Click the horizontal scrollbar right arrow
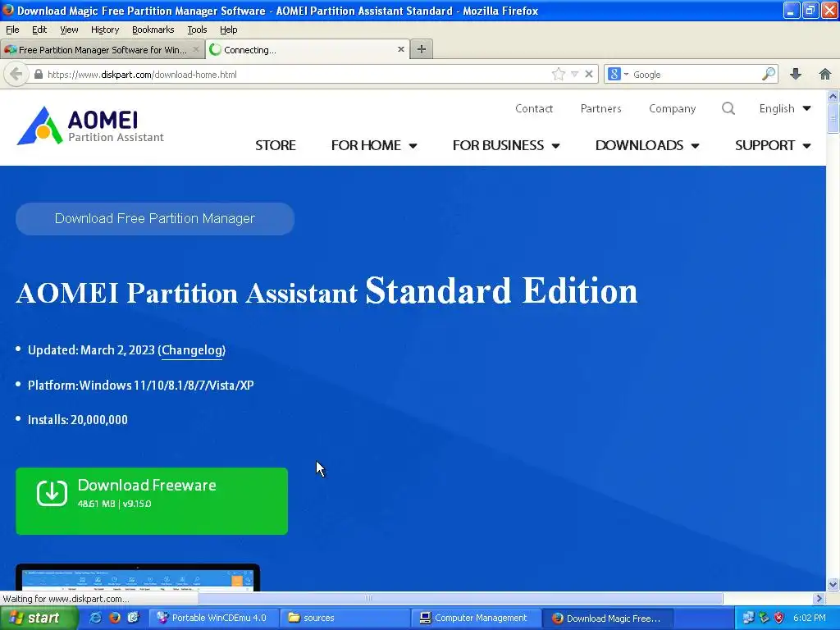Viewport: 840px width, 630px height. (819, 598)
